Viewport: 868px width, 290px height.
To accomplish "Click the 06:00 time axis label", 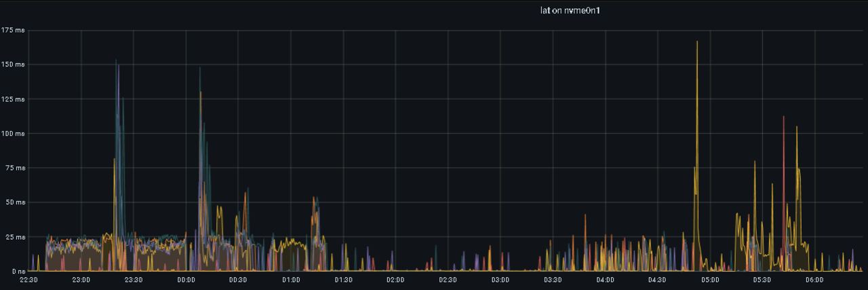I will point(814,280).
